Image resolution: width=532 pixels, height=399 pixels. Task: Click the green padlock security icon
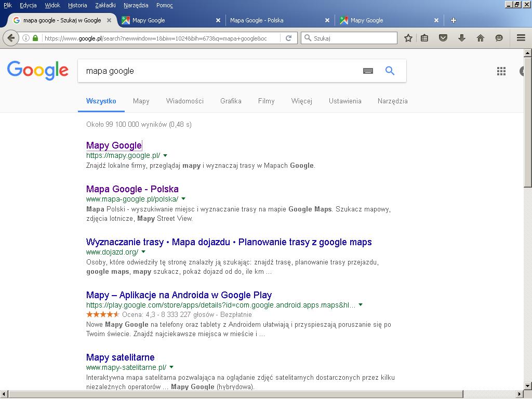pos(35,38)
